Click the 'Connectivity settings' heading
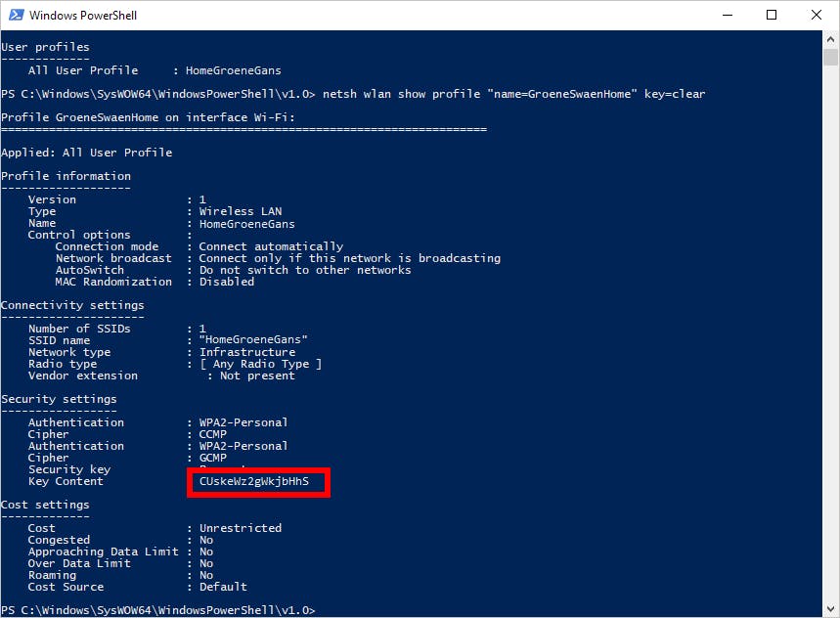This screenshot has height=618, width=840. 73,305
